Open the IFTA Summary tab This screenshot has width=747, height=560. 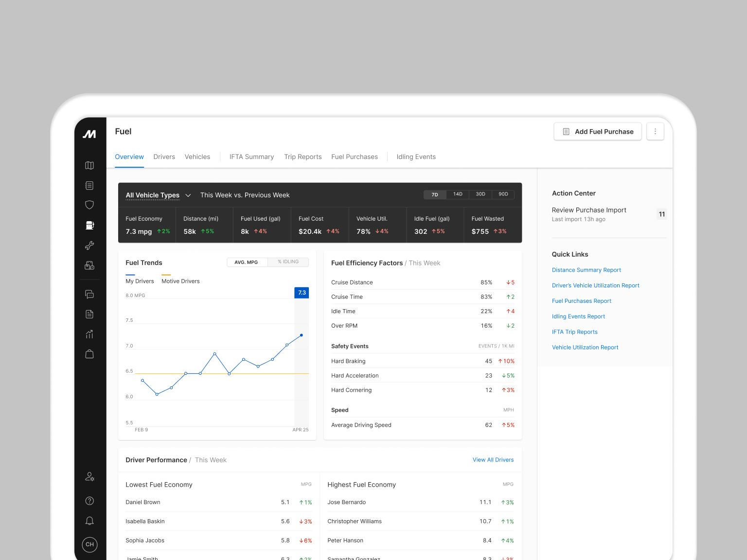pyautogui.click(x=251, y=157)
